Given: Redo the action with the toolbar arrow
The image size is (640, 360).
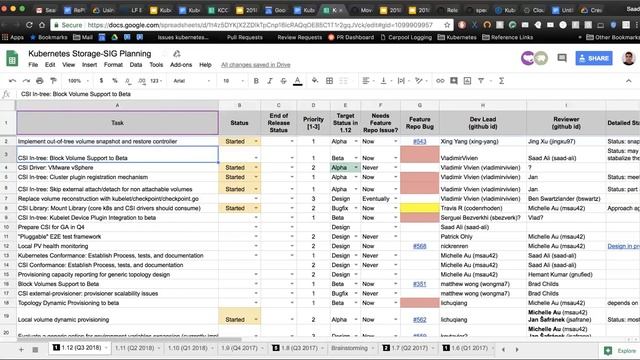Looking at the screenshot, I should click(26, 81).
